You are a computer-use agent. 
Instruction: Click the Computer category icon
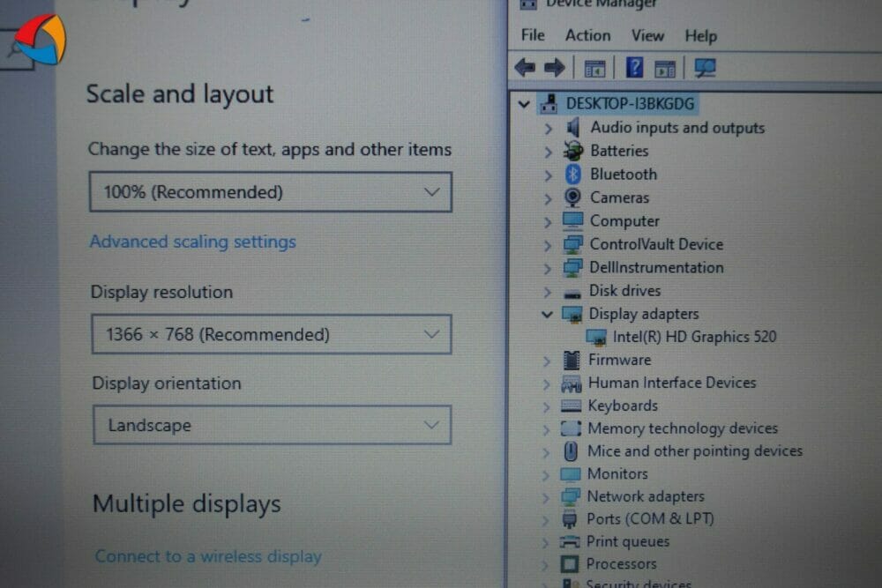click(572, 221)
